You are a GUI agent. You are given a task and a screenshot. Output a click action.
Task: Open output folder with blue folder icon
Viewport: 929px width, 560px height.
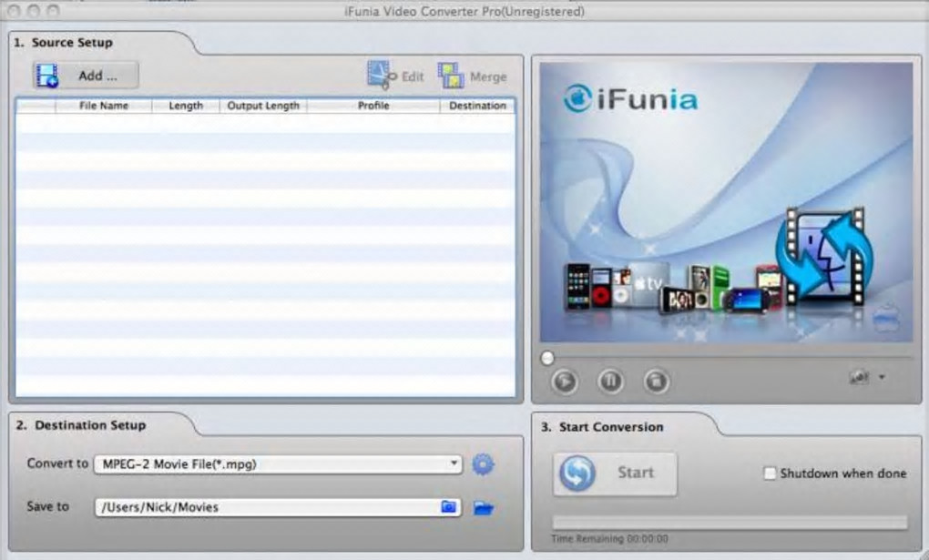[484, 508]
